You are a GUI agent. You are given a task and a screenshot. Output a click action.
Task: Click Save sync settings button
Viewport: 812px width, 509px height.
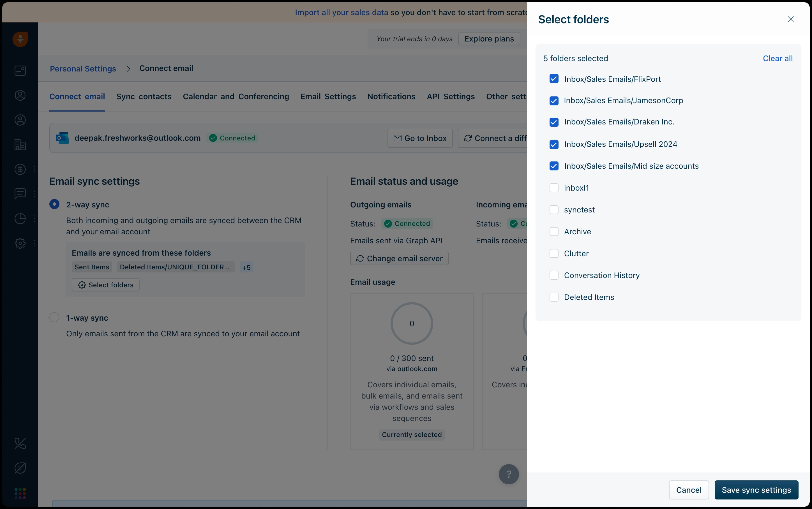pos(756,490)
